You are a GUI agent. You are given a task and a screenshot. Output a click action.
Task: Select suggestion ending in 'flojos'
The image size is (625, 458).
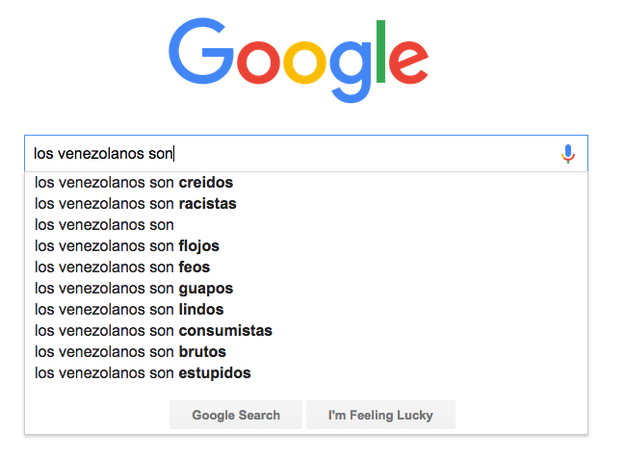coord(306,246)
